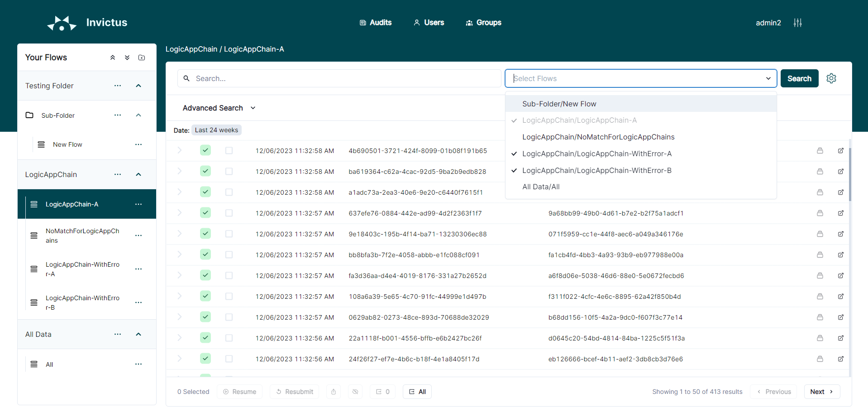868x417 pixels.
Task: Navigate to the Users section
Action: [428, 23]
